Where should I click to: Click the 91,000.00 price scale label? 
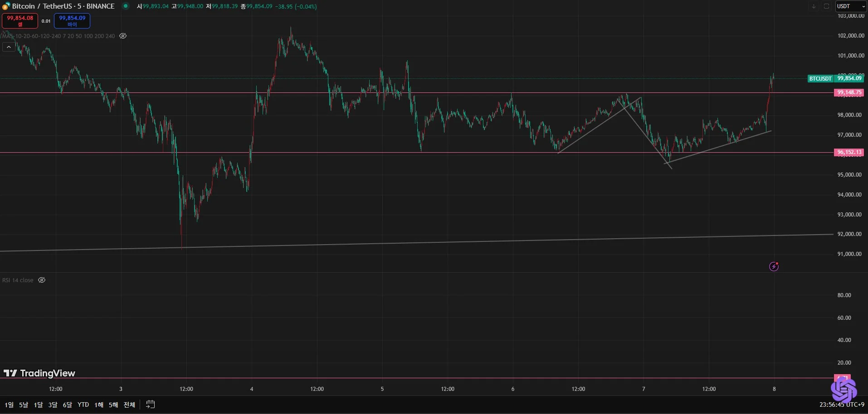[x=849, y=254]
